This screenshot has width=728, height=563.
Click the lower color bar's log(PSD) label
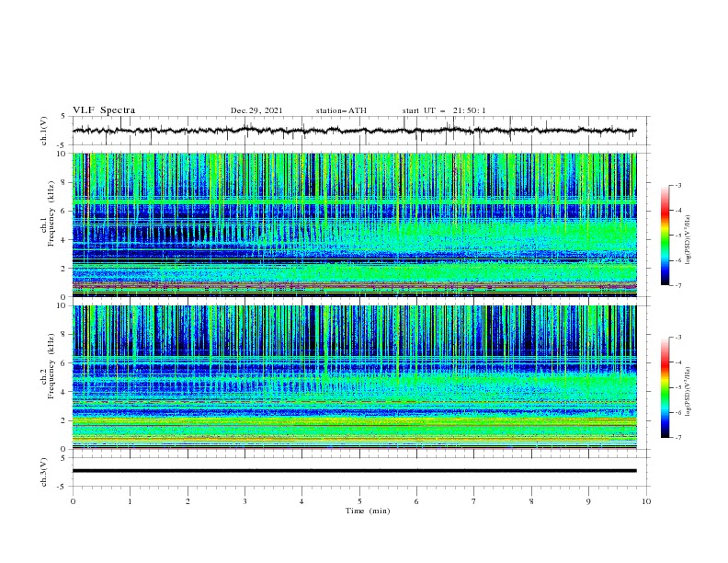coord(688,392)
